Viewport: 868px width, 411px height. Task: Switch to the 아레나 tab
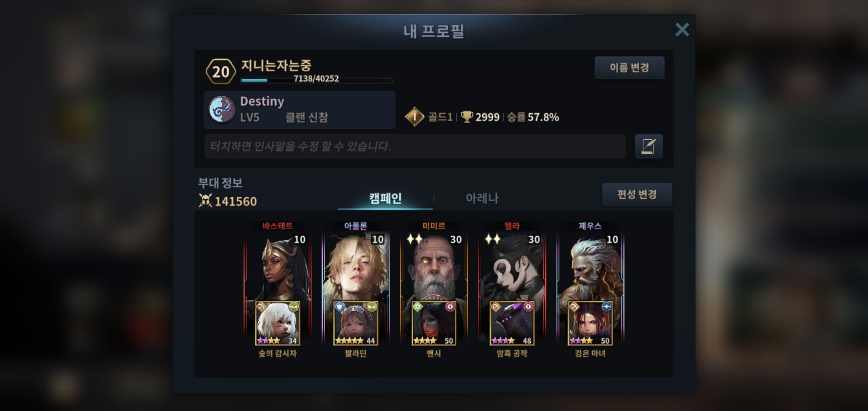pos(482,198)
